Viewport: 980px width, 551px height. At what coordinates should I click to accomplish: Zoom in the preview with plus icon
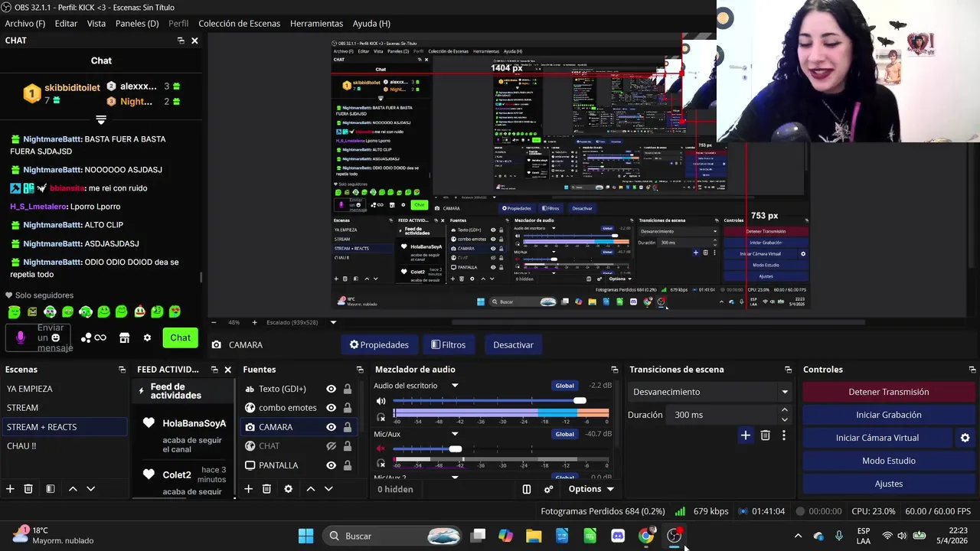[x=254, y=322]
